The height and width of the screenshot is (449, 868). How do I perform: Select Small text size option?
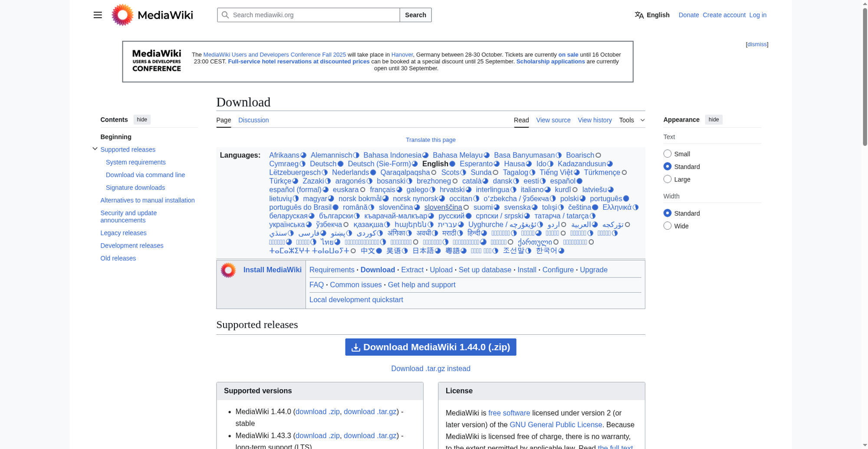[x=667, y=154]
